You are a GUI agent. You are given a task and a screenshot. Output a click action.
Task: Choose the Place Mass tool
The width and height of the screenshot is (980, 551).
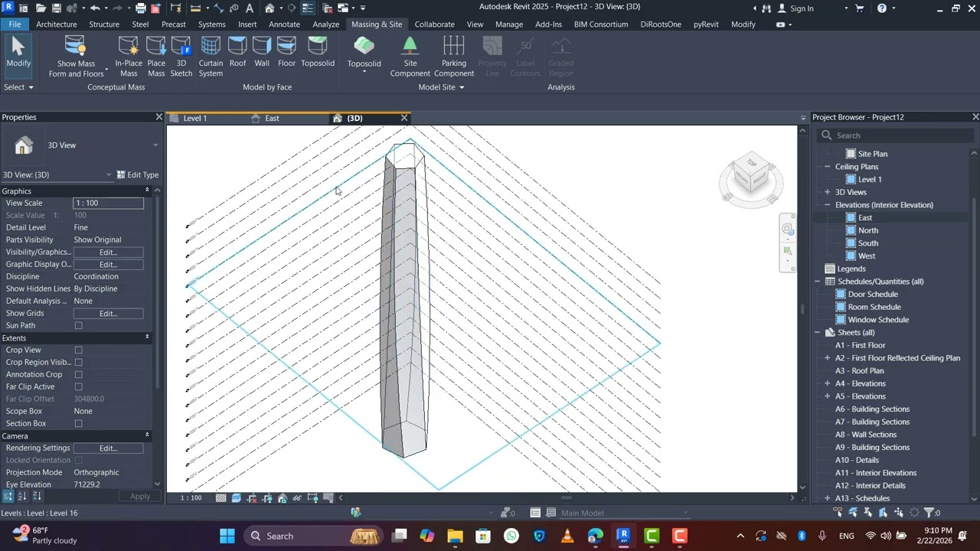point(156,57)
